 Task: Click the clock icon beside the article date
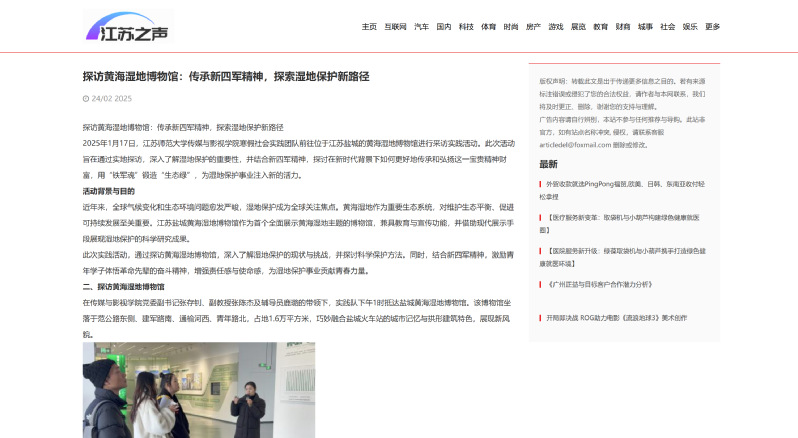pyautogui.click(x=86, y=99)
